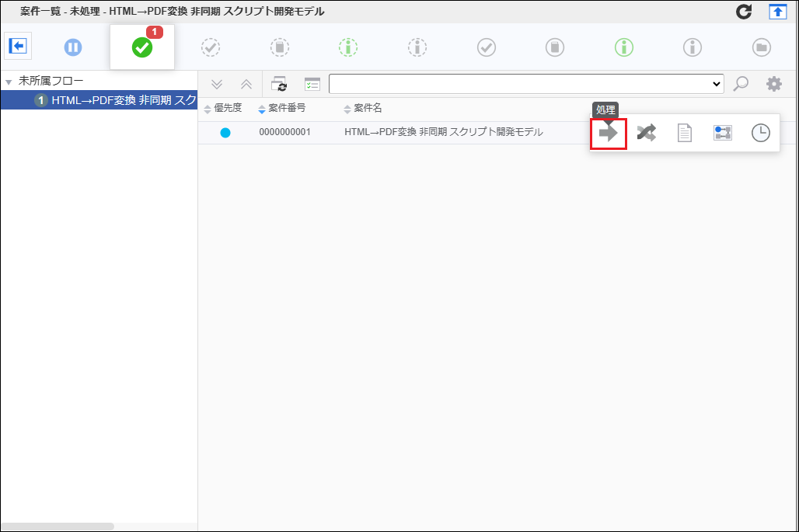Click the double chevron up collapse-all icon
The width and height of the screenshot is (799, 532).
246,84
